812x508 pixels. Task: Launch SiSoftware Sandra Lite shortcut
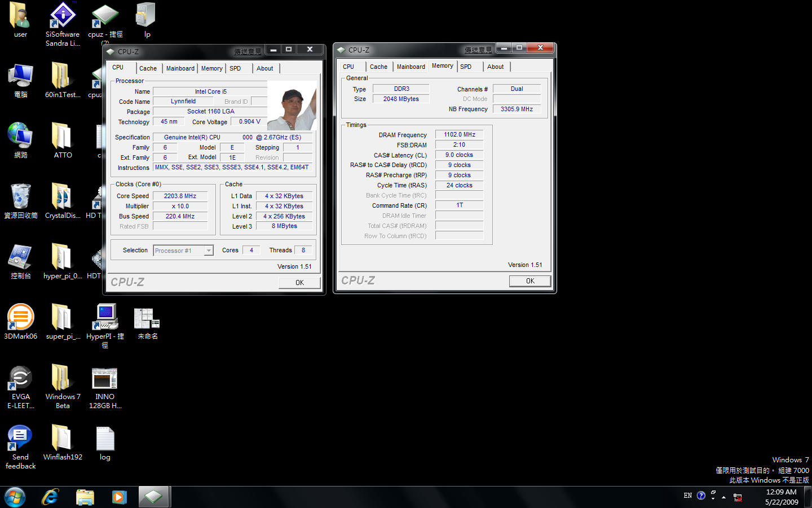(x=63, y=24)
